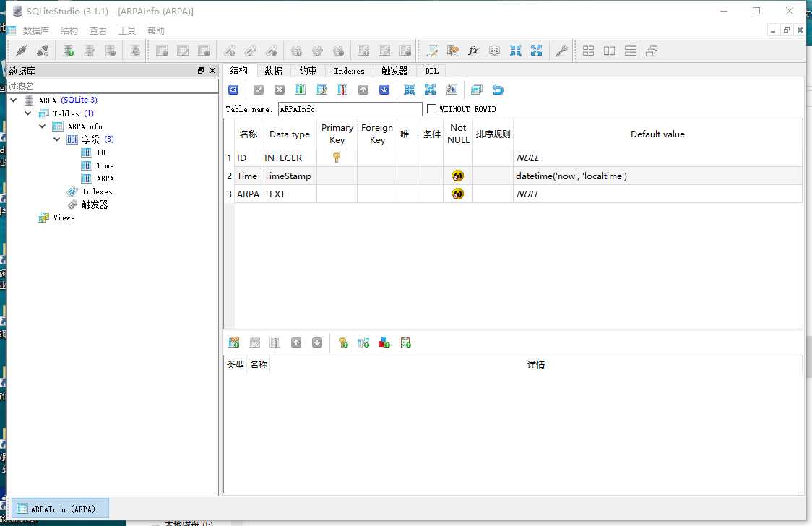The image size is (812, 526).
Task: Click the add database icon
Action: pyautogui.click(x=68, y=51)
